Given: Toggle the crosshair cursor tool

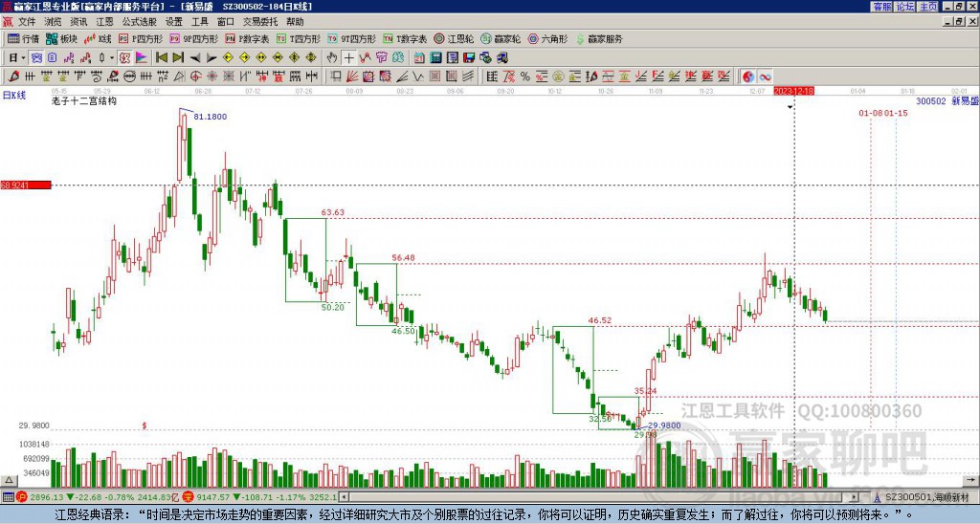Looking at the screenshot, I should point(348,58).
